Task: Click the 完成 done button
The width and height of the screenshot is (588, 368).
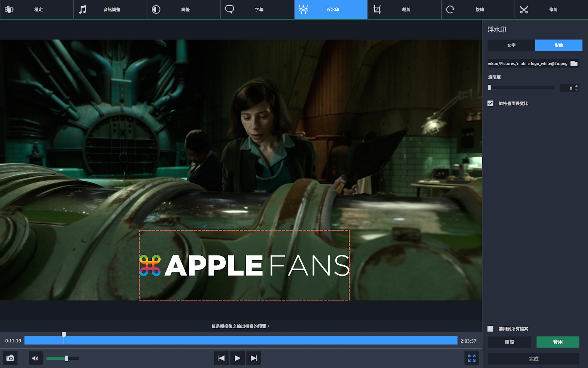Action: (534, 359)
